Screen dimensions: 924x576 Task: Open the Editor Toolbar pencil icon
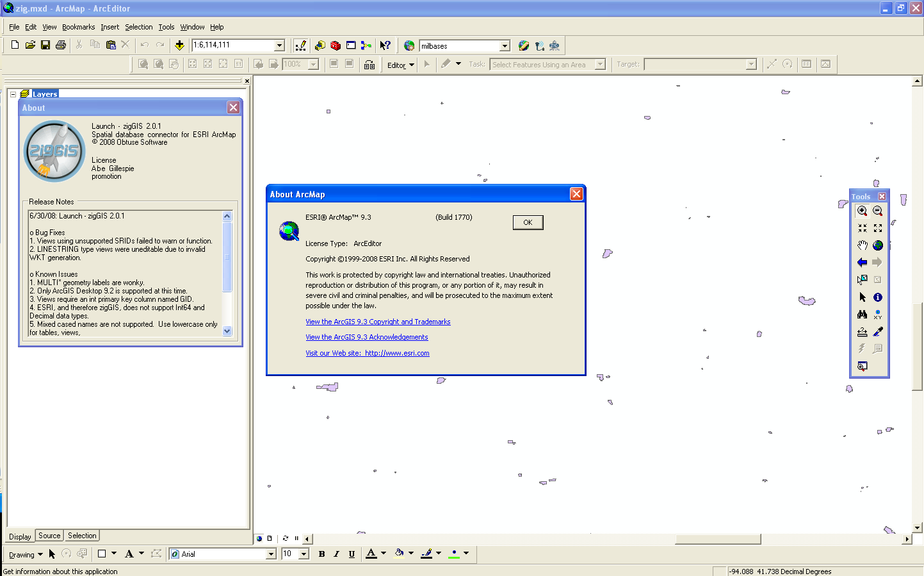point(300,45)
